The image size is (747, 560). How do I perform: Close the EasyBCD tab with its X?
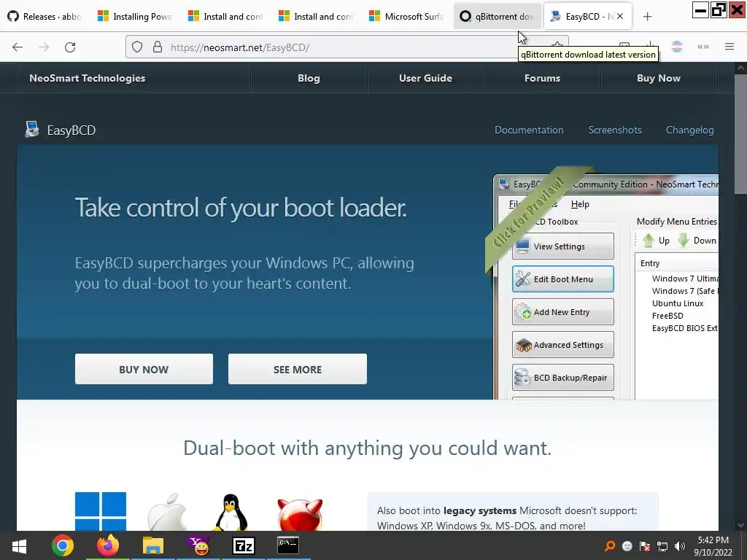620,16
